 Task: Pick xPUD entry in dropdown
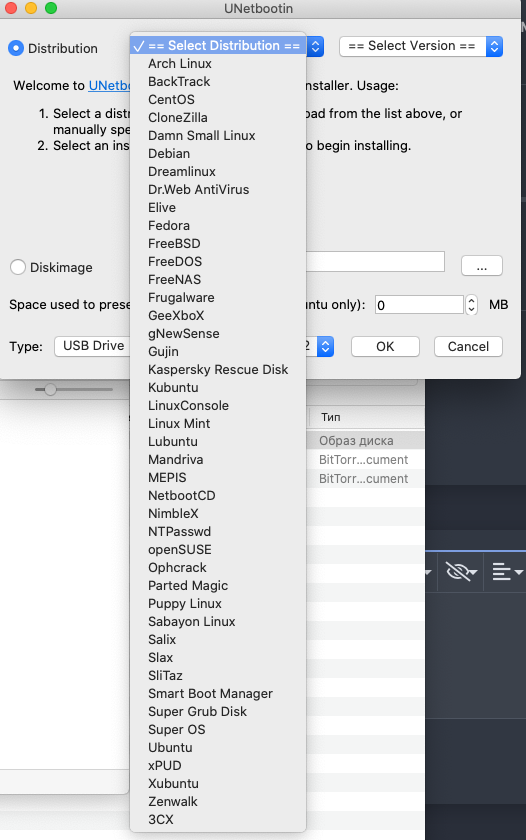[x=218, y=766]
